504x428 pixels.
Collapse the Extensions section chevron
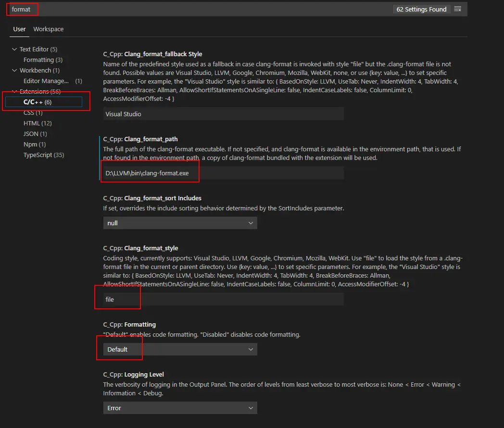[14, 91]
